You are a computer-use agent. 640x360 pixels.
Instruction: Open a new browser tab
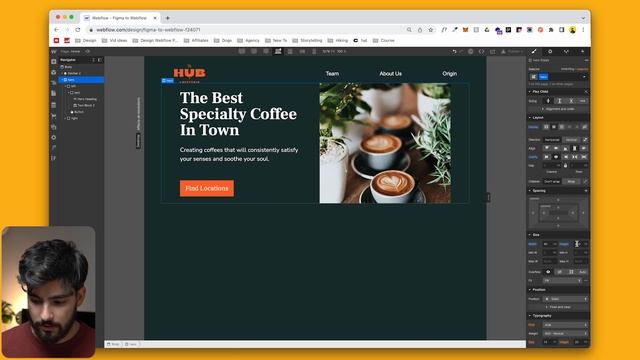click(x=167, y=18)
